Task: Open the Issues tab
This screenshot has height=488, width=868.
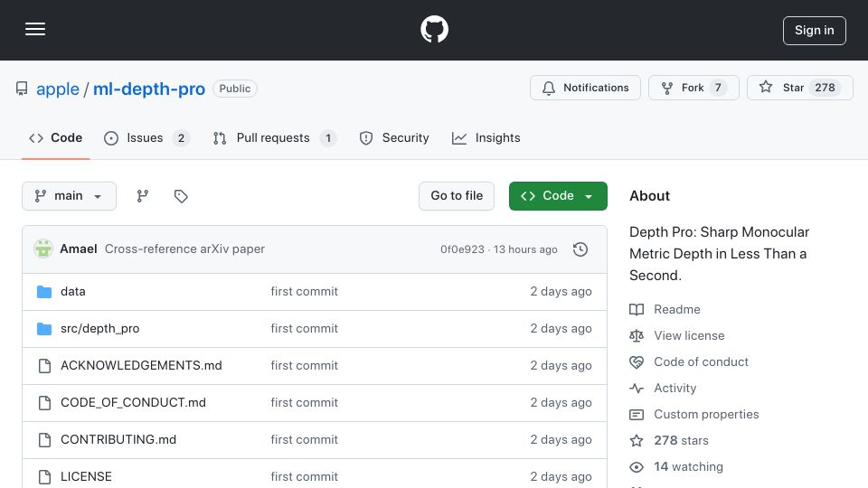Action: click(146, 137)
